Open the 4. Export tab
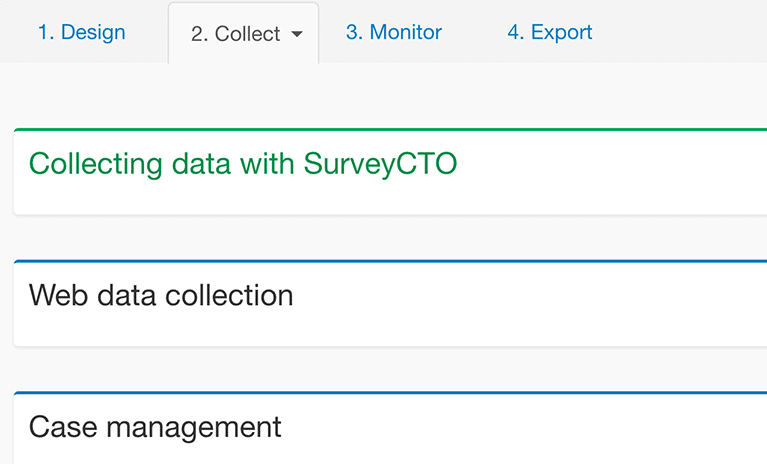 click(550, 32)
